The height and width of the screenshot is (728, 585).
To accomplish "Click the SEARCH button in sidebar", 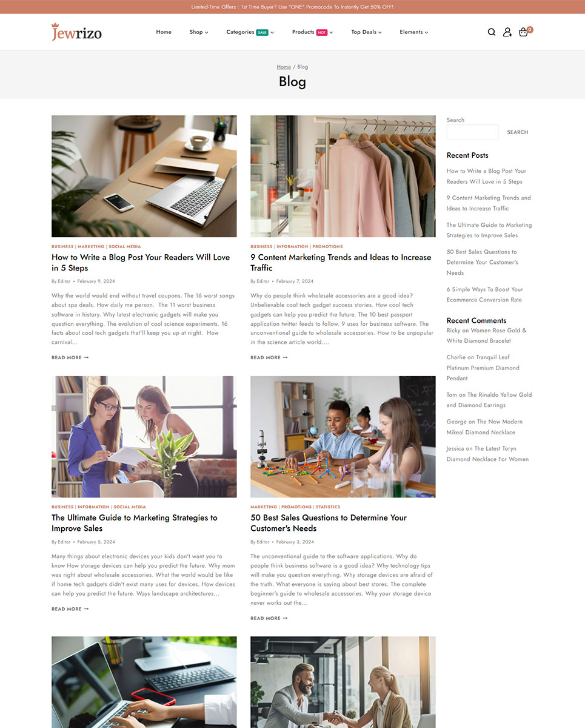I will coord(518,132).
